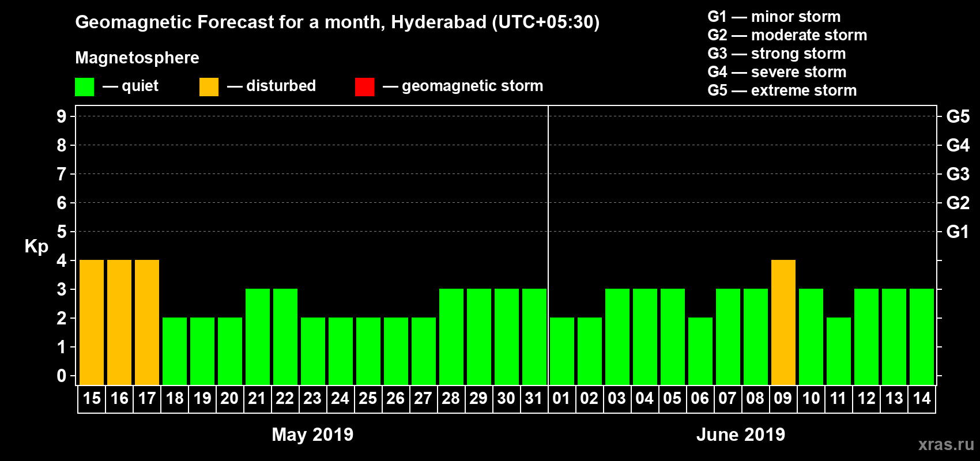The image size is (980, 461).
Task: Click date label 26 on the axis
Action: coord(396,399)
